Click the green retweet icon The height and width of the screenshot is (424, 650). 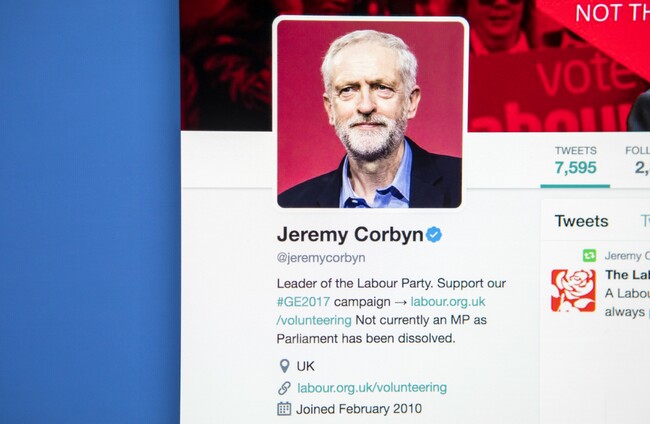coord(589,255)
